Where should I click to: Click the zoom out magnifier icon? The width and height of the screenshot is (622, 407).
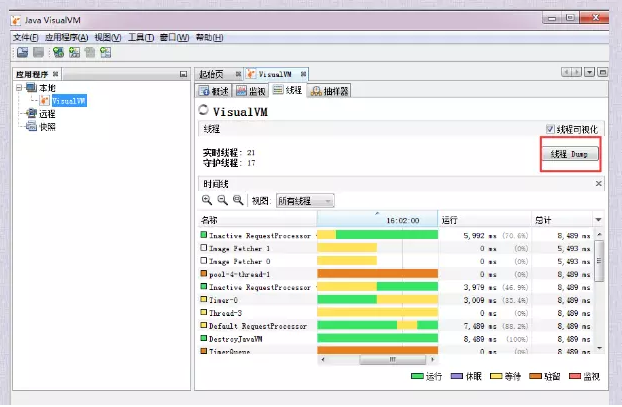click(222, 200)
